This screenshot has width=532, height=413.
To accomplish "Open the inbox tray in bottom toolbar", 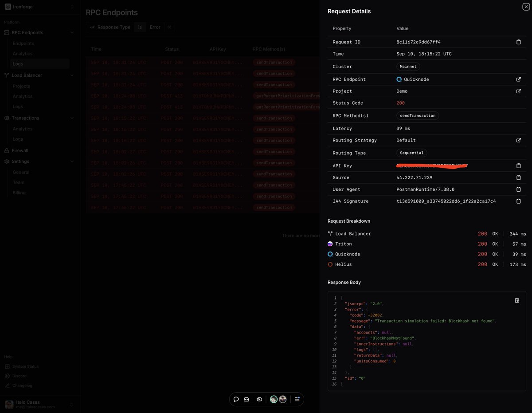I will [246, 399].
